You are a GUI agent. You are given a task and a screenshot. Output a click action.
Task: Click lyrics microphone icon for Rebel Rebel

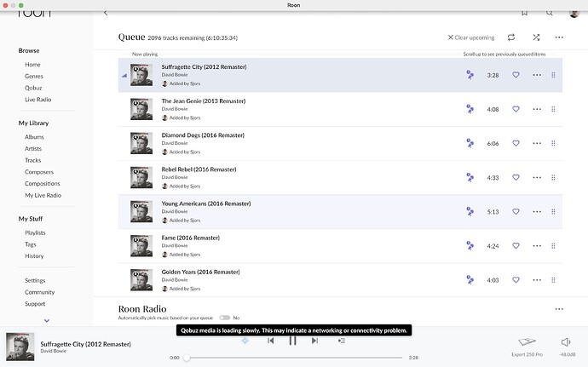click(x=470, y=177)
